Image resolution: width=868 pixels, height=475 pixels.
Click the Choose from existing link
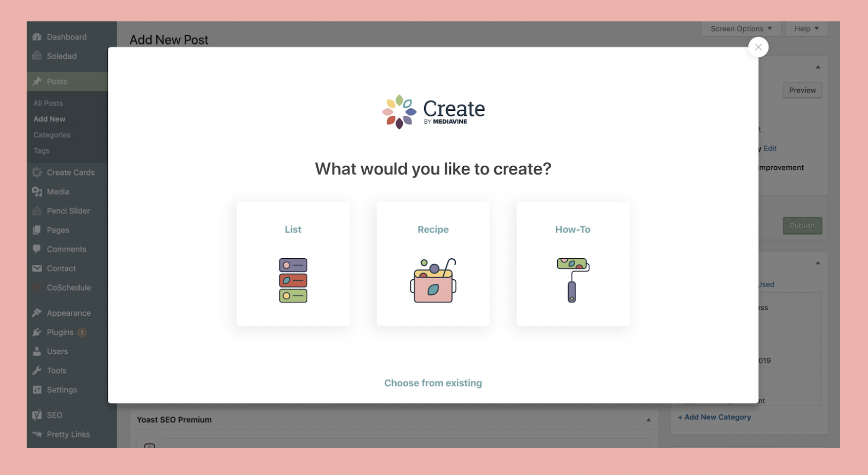[433, 382]
